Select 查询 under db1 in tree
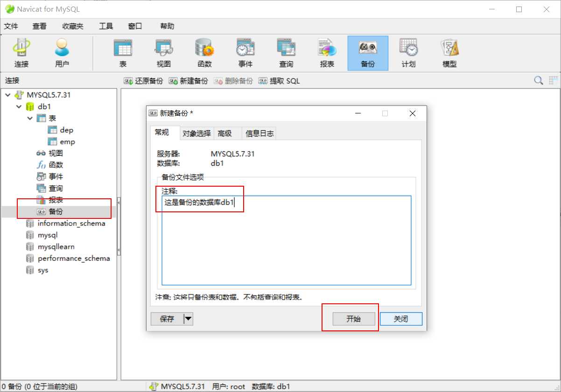 [x=49, y=188]
